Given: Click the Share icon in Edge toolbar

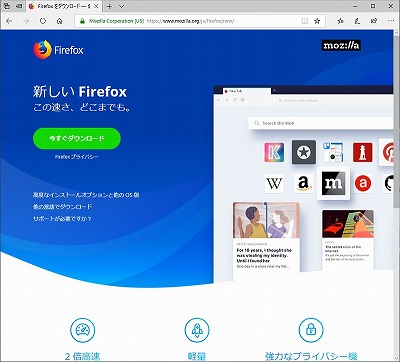Looking at the screenshot, I should coord(374,21).
